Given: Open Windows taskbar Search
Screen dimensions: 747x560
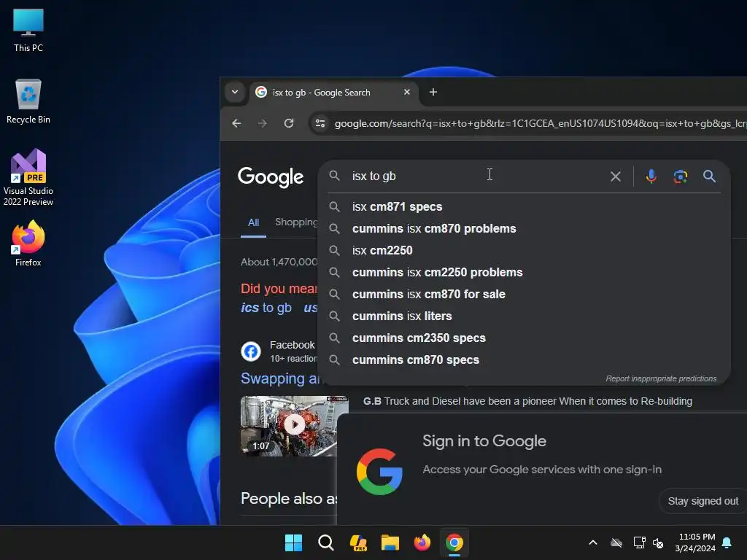Looking at the screenshot, I should pyautogui.click(x=326, y=542).
